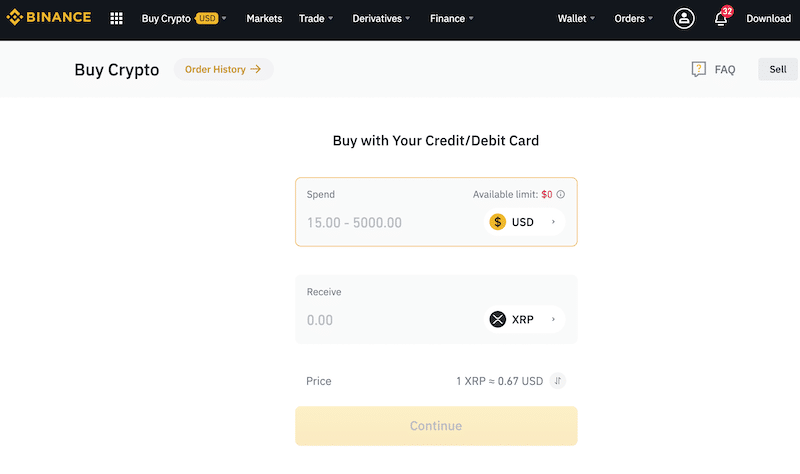The image size is (800, 474).
Task: Expand the Wallet menu
Action: tap(576, 18)
